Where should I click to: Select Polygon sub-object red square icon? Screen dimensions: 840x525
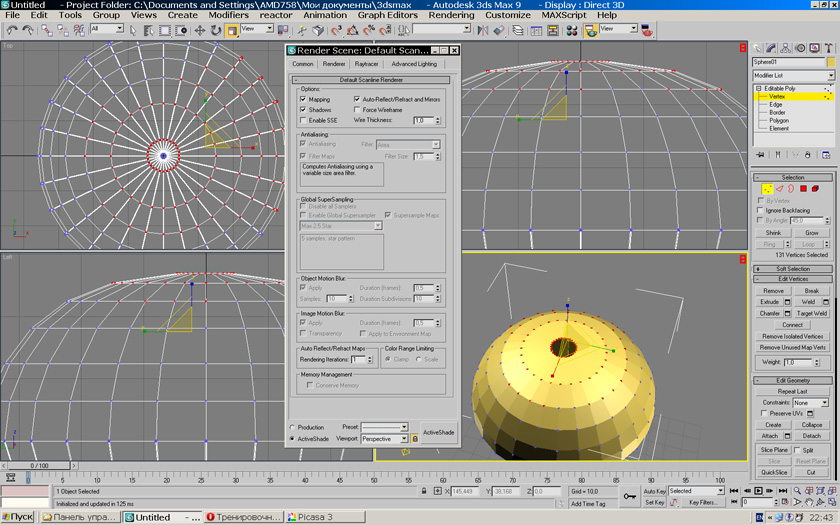[x=803, y=188]
